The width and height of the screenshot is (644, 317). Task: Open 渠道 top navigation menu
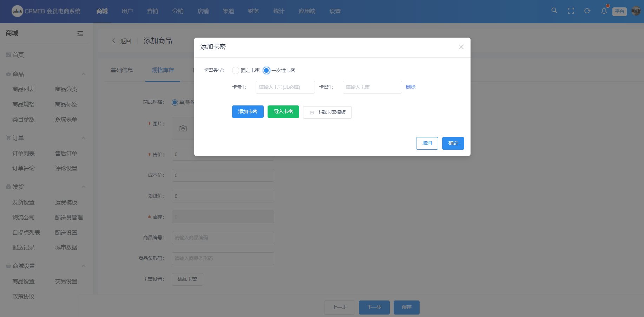click(x=229, y=11)
